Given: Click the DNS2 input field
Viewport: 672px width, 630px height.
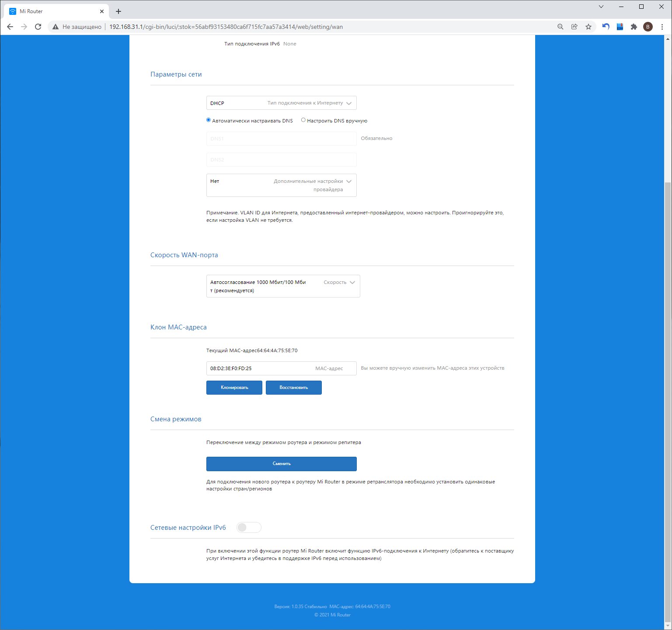Looking at the screenshot, I should click(282, 160).
